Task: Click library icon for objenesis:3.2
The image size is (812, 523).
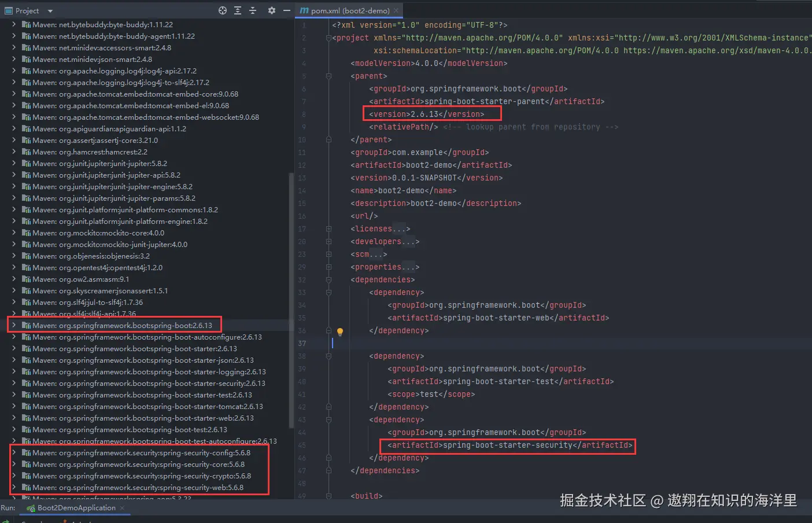Action: [26, 256]
